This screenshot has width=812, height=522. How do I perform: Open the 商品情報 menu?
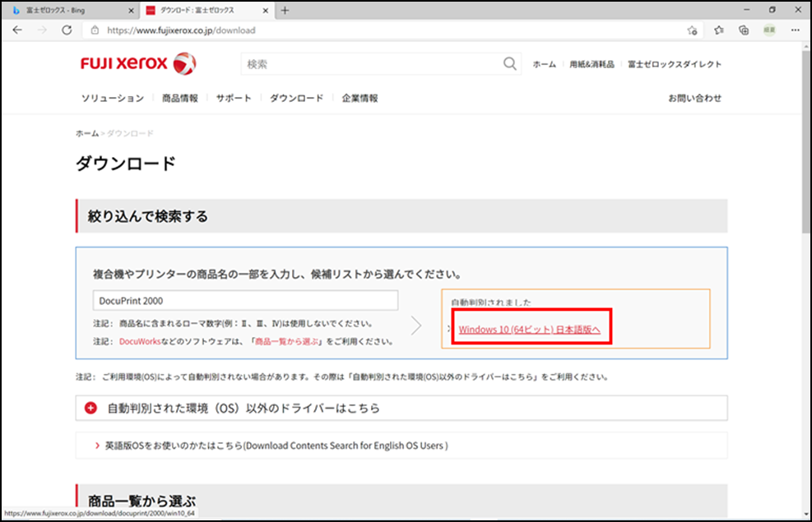[179, 98]
